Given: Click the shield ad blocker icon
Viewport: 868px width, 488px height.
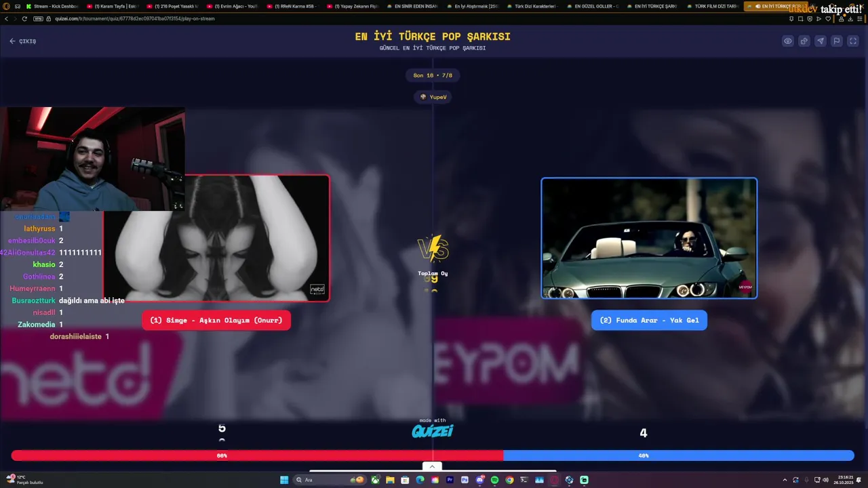Looking at the screenshot, I should tap(810, 19).
